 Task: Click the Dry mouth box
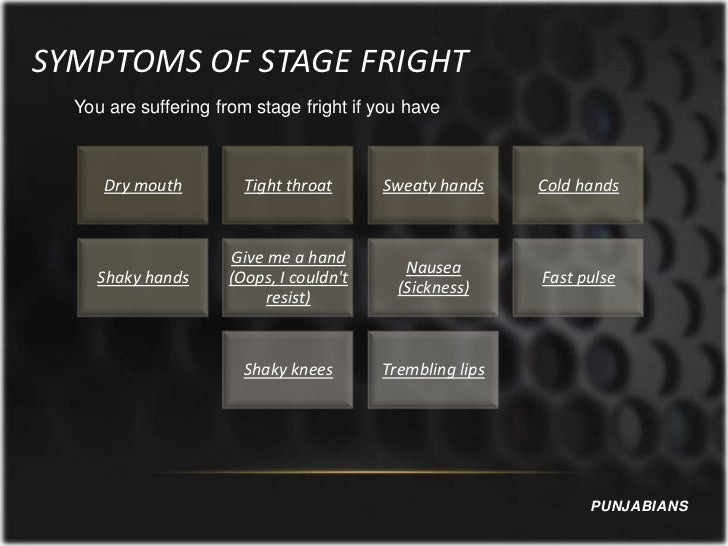(143, 185)
